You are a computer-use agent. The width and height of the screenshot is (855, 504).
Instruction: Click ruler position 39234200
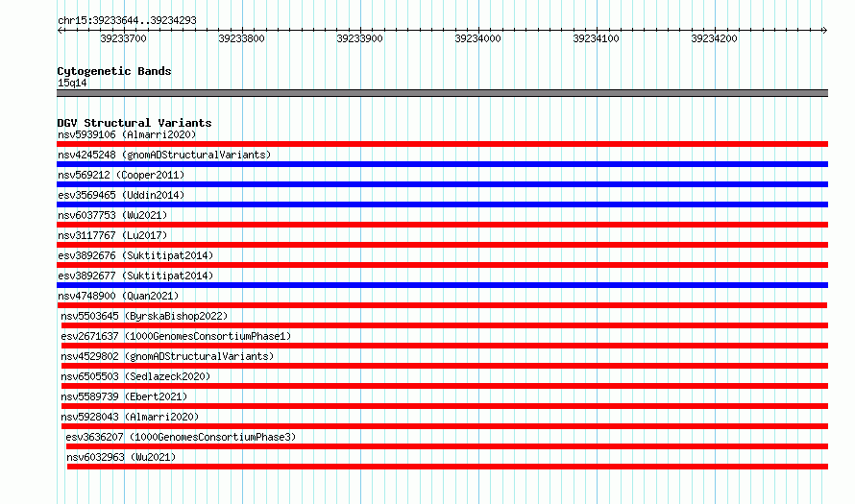pos(715,38)
